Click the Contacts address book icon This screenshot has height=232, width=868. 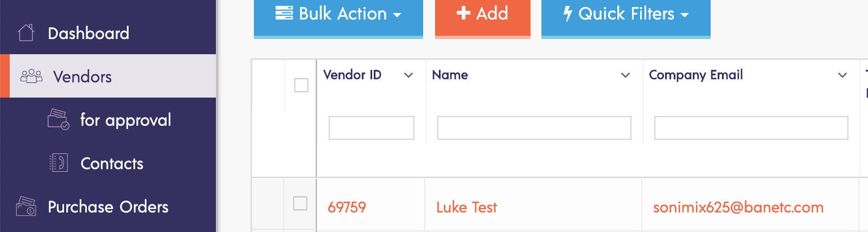tap(58, 163)
